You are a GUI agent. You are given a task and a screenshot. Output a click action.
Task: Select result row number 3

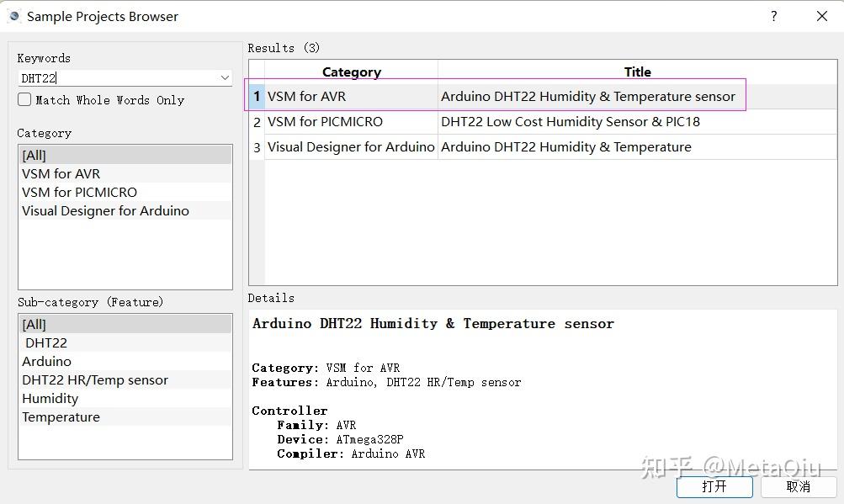[257, 147]
